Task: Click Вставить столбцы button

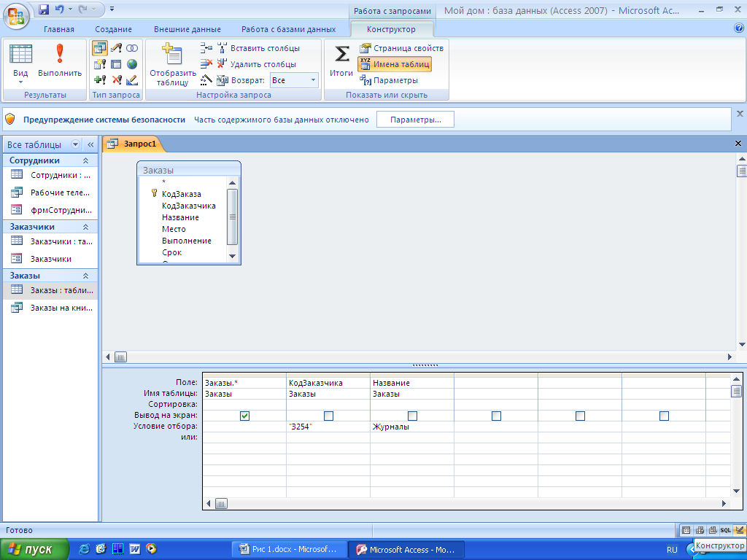Action: click(259, 48)
